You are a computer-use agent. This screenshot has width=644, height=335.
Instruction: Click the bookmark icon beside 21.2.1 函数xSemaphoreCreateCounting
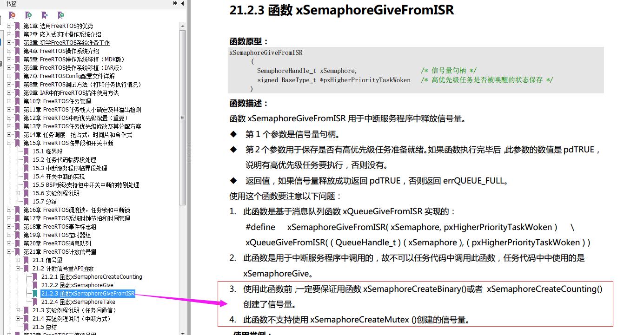(35, 277)
